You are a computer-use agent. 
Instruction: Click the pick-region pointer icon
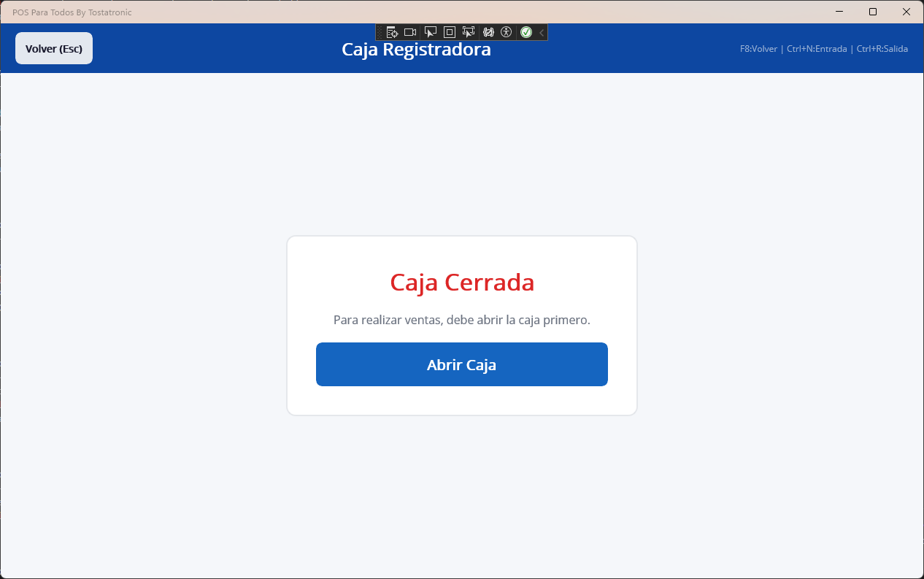tap(468, 32)
